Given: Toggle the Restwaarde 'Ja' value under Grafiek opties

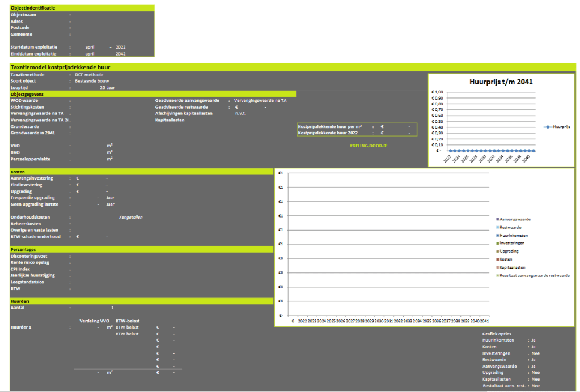Looking at the screenshot, I should (533, 360).
